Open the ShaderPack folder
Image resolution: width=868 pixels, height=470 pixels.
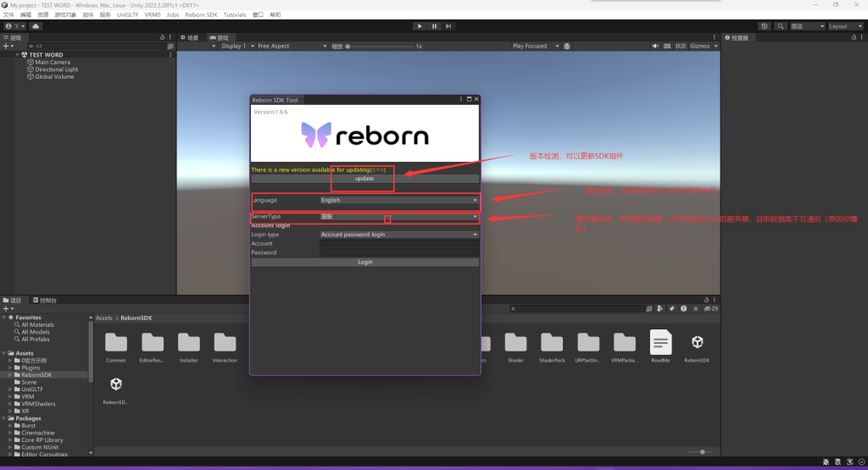point(552,342)
